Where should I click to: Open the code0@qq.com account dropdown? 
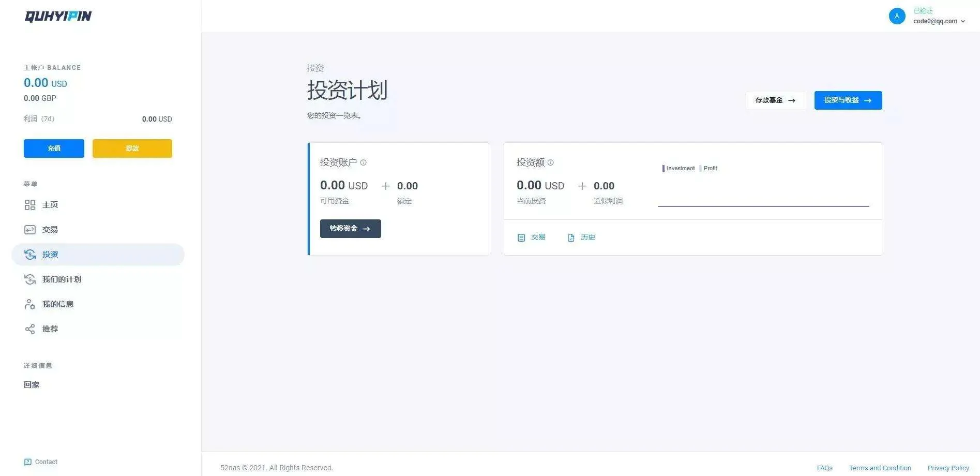click(939, 21)
